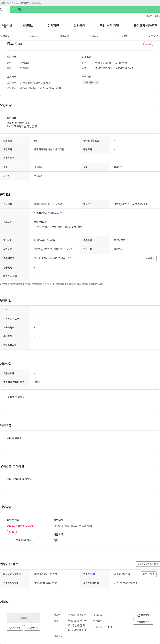Open the 직업 능력 개발 menu

pyautogui.click(x=109, y=25)
